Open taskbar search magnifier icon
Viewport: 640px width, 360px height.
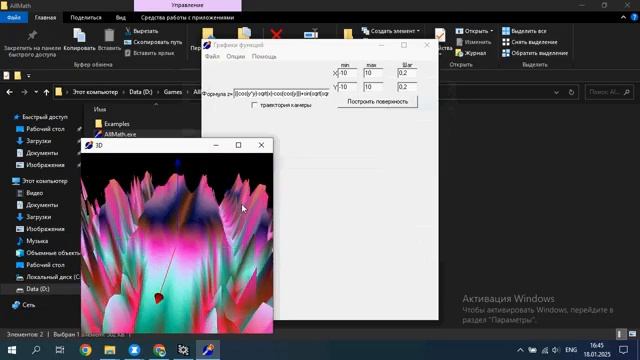point(36,350)
